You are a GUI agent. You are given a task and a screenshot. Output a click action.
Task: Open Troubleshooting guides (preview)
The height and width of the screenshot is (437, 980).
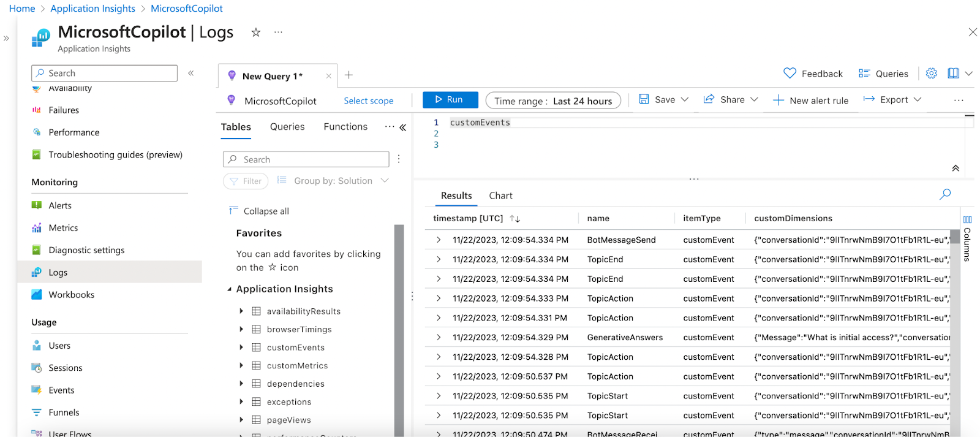[x=115, y=155]
